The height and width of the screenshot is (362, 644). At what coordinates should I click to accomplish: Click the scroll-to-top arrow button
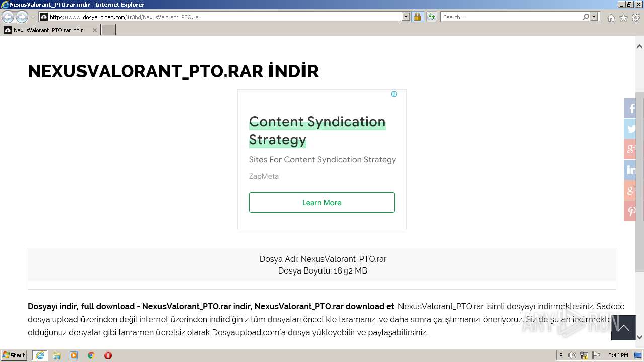pos(624,328)
